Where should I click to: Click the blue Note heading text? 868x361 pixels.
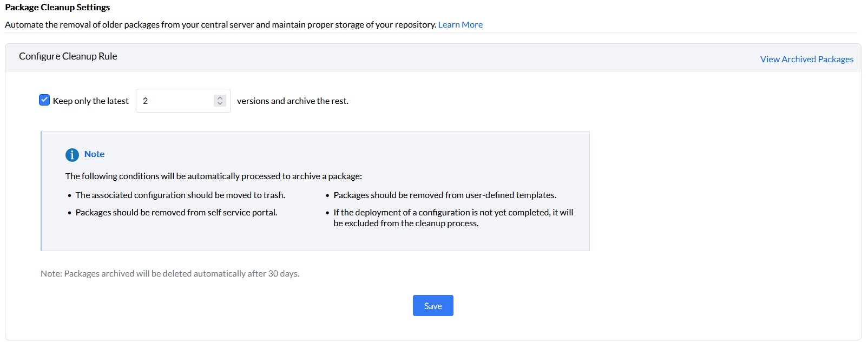click(94, 154)
